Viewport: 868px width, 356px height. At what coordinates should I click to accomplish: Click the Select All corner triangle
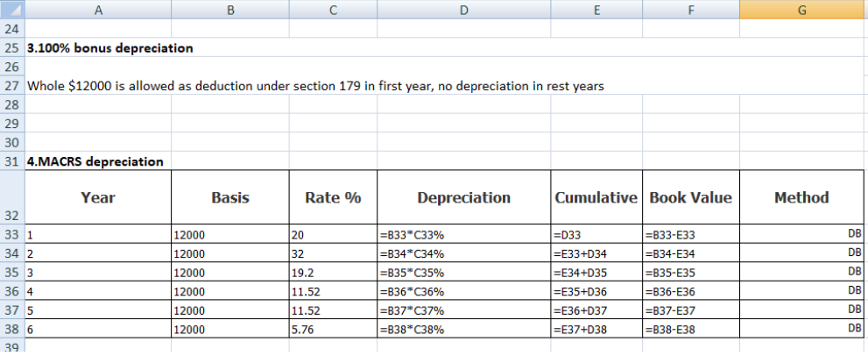tap(12, 10)
